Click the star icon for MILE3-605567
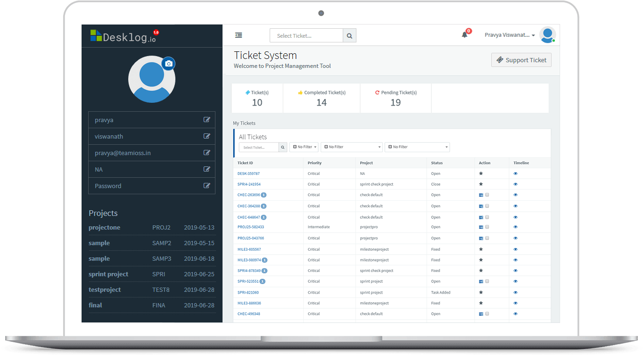Screen dimensions: 644x355 coord(480,249)
